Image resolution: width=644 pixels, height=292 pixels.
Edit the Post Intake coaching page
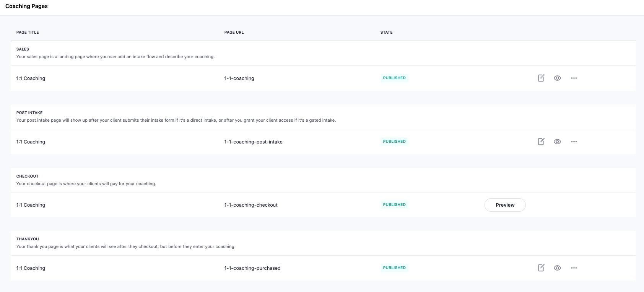(541, 142)
